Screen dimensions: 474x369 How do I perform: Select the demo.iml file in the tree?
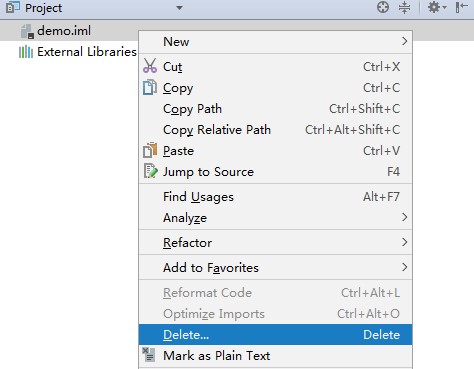pyautogui.click(x=64, y=31)
